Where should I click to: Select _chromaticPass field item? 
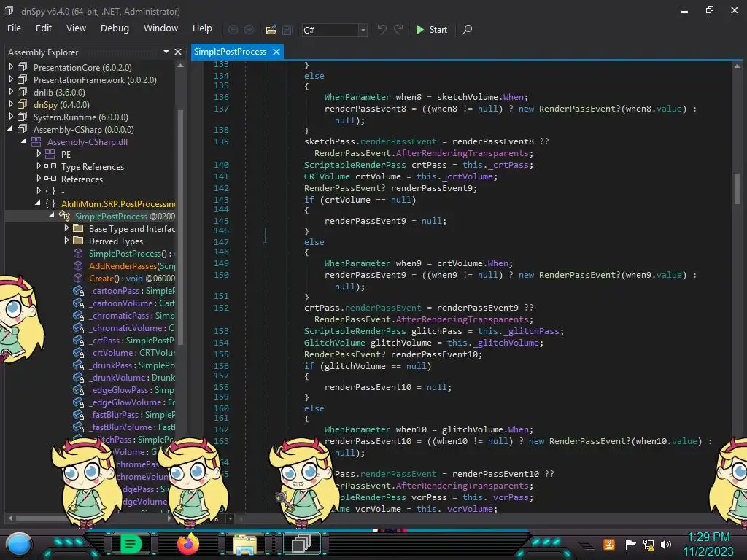[131, 315]
